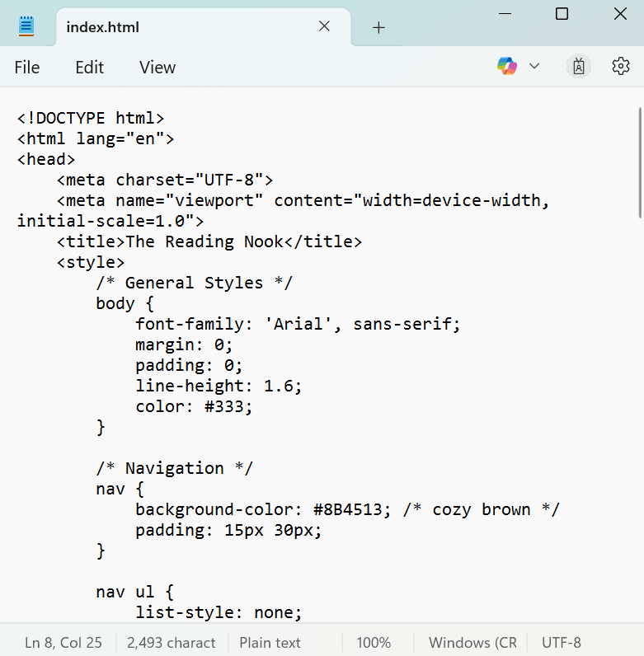Click the UTF-8 encoding indicator
Image resolution: width=644 pixels, height=656 pixels.
click(562, 642)
